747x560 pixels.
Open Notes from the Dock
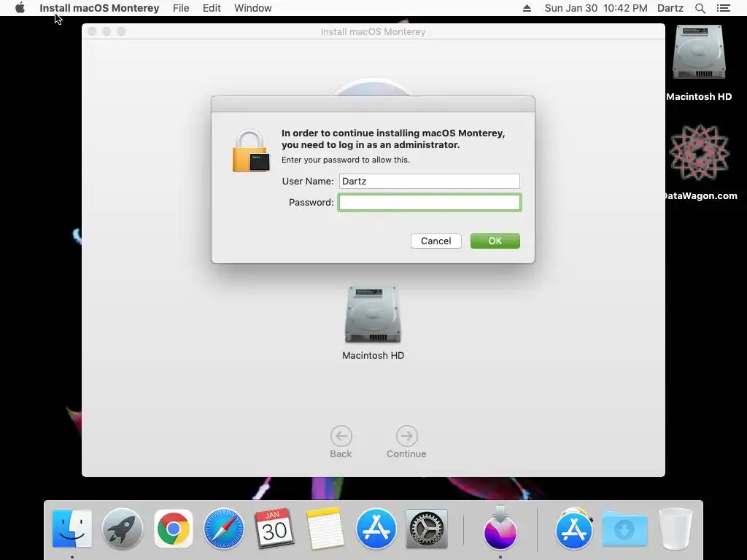(325, 528)
